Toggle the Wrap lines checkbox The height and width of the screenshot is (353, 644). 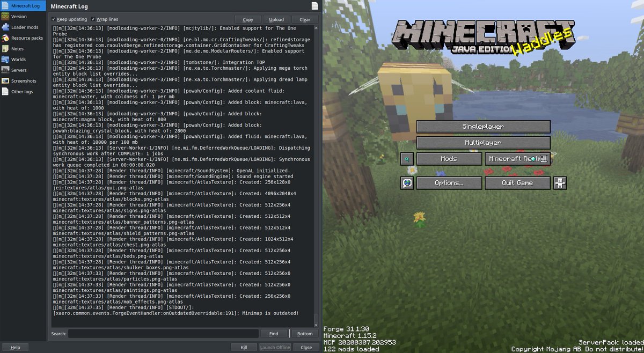[x=105, y=19]
